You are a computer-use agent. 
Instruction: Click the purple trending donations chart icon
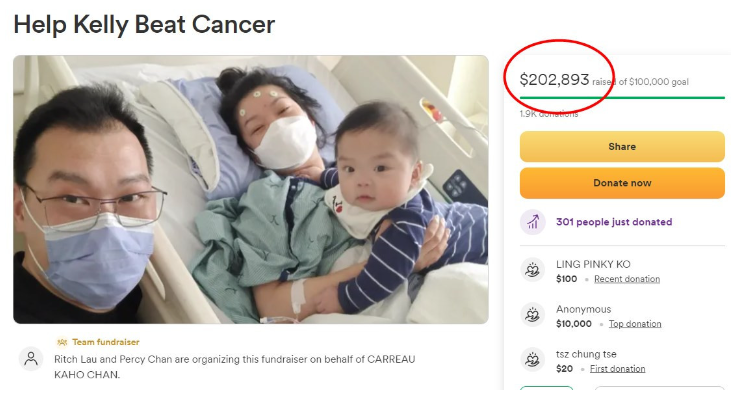(x=533, y=222)
